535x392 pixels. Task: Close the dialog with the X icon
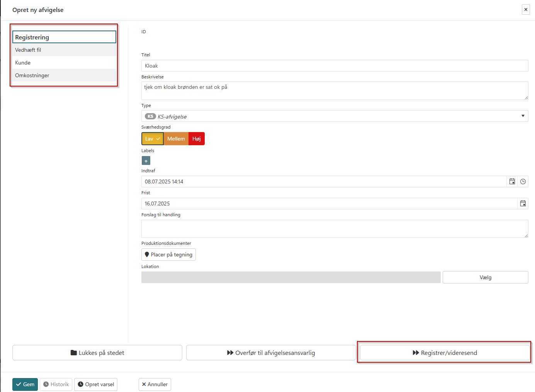click(x=526, y=10)
